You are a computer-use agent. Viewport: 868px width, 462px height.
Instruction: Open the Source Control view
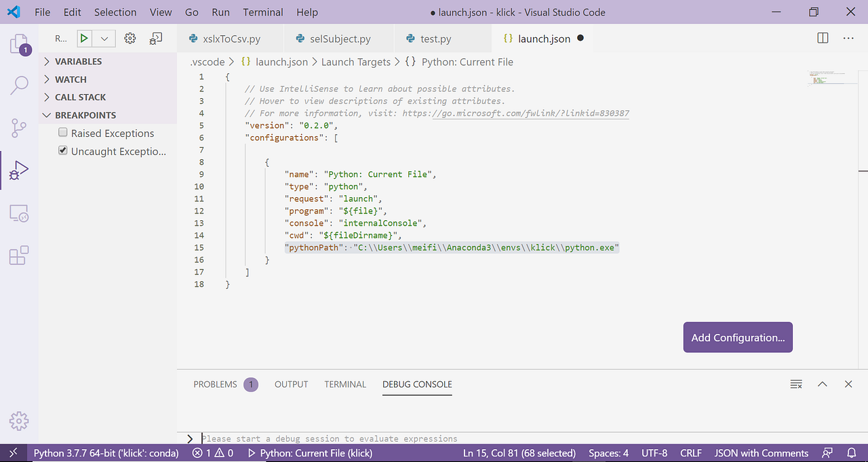click(19, 127)
